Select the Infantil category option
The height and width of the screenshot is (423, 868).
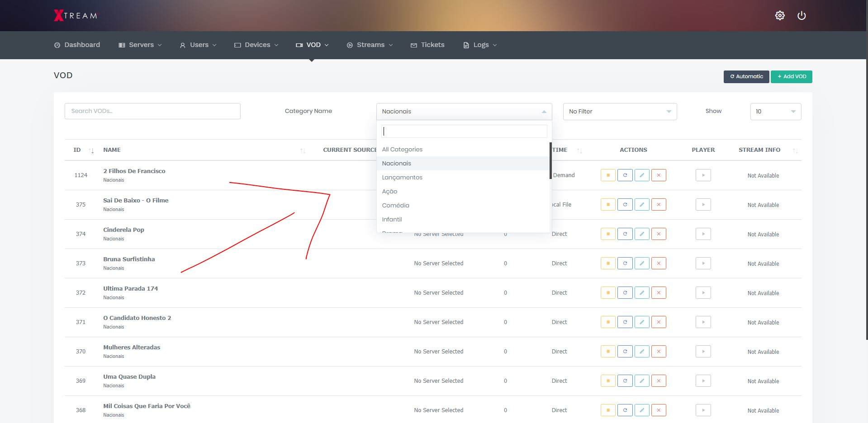coord(463,220)
